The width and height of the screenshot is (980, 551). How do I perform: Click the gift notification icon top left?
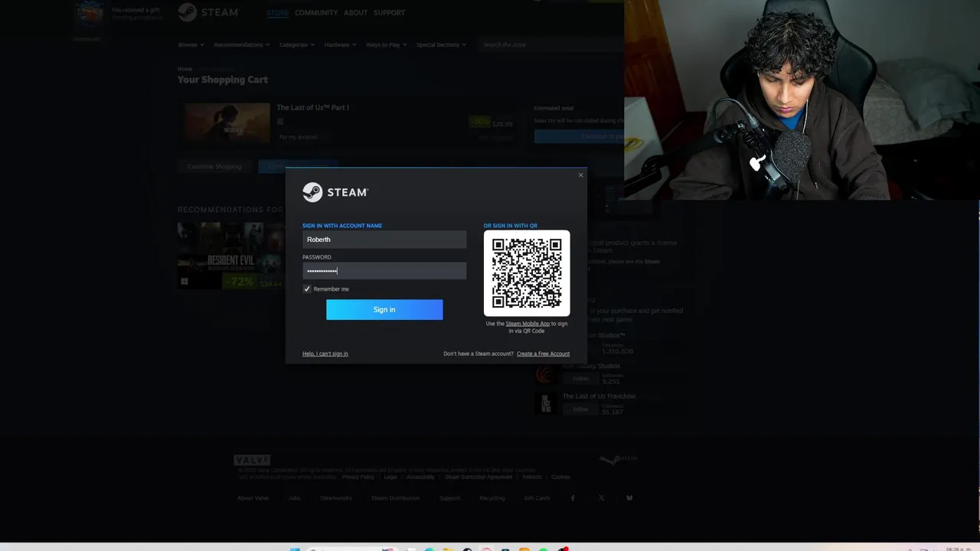pos(89,14)
